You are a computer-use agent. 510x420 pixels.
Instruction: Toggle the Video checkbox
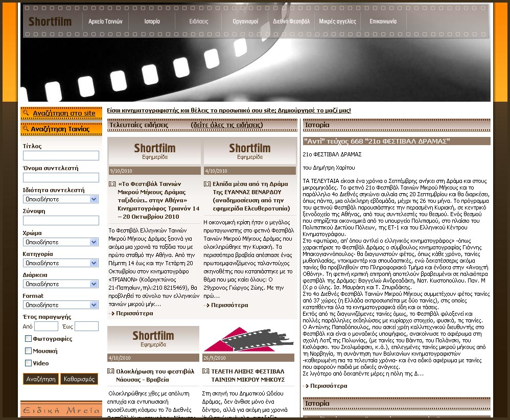click(28, 363)
